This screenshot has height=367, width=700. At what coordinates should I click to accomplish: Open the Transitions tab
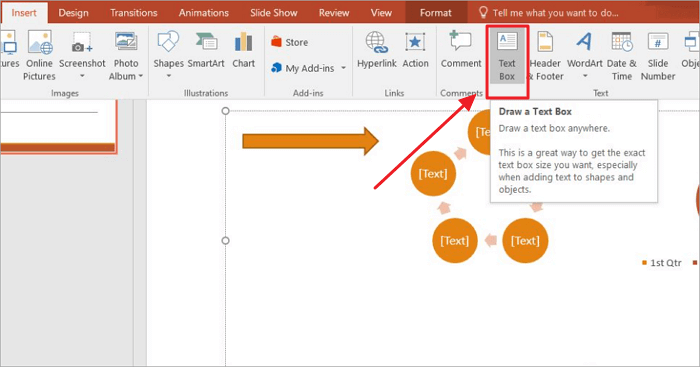tap(133, 13)
